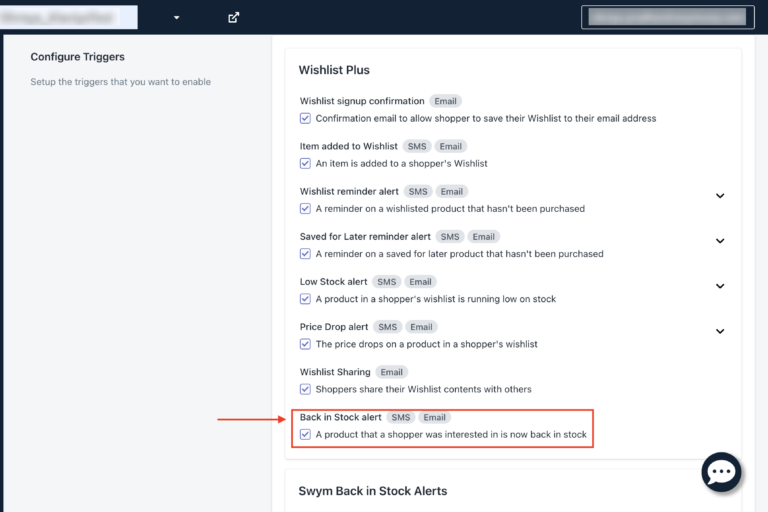Open the chat support bubble
This screenshot has height=512, width=768.
(721, 472)
